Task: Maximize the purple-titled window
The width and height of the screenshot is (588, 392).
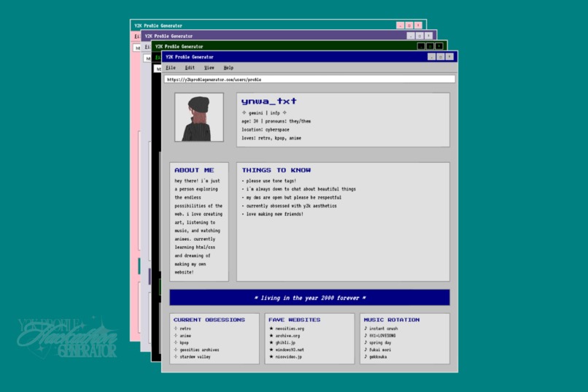Action: 419,36
